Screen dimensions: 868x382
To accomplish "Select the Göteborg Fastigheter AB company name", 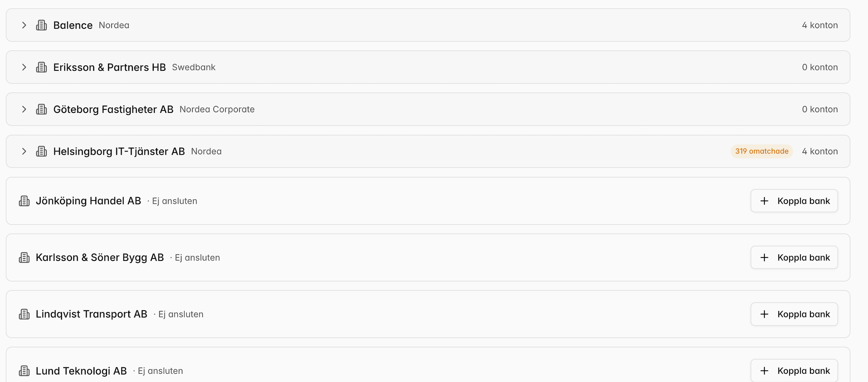I will point(113,109).
